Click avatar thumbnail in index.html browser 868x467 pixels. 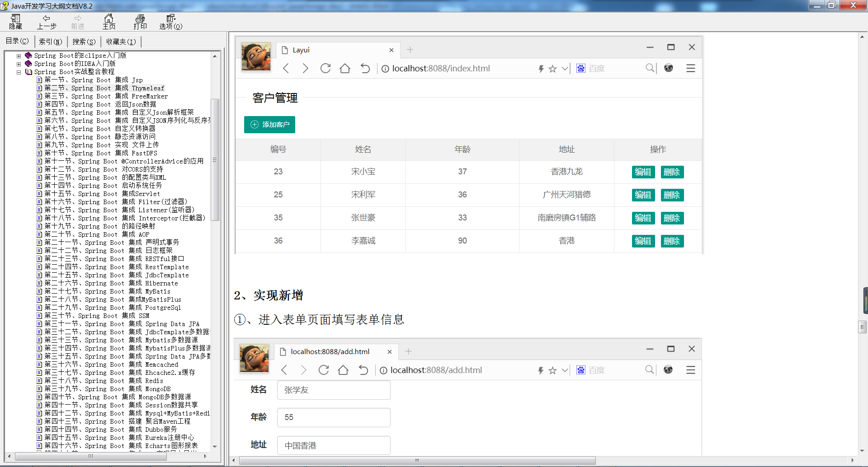click(x=256, y=57)
